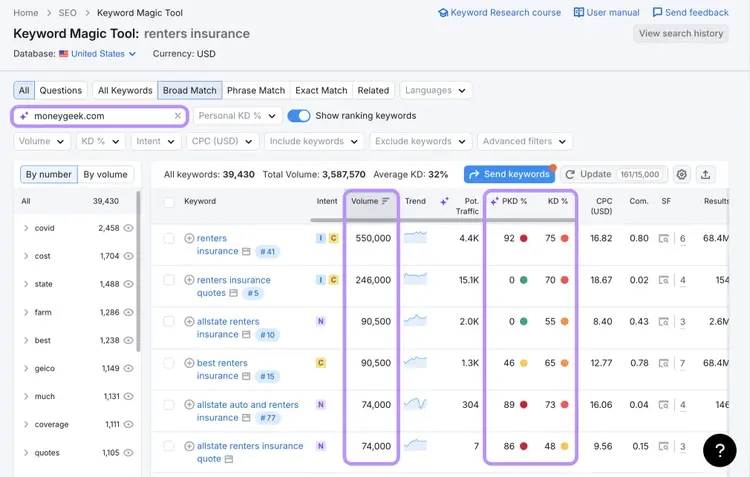Check the 'renters insurance' row checkbox
Viewport: 750px width, 477px height.
(x=169, y=238)
